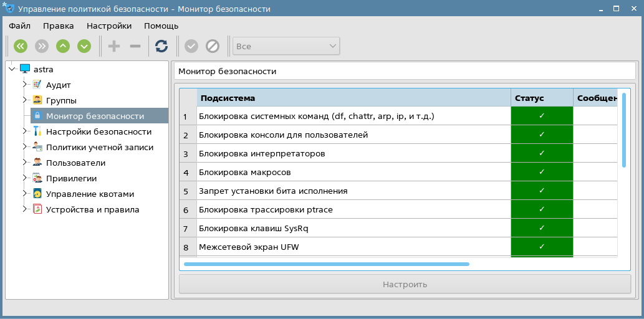Click the 'Монитор безопасности' title field

click(405, 72)
